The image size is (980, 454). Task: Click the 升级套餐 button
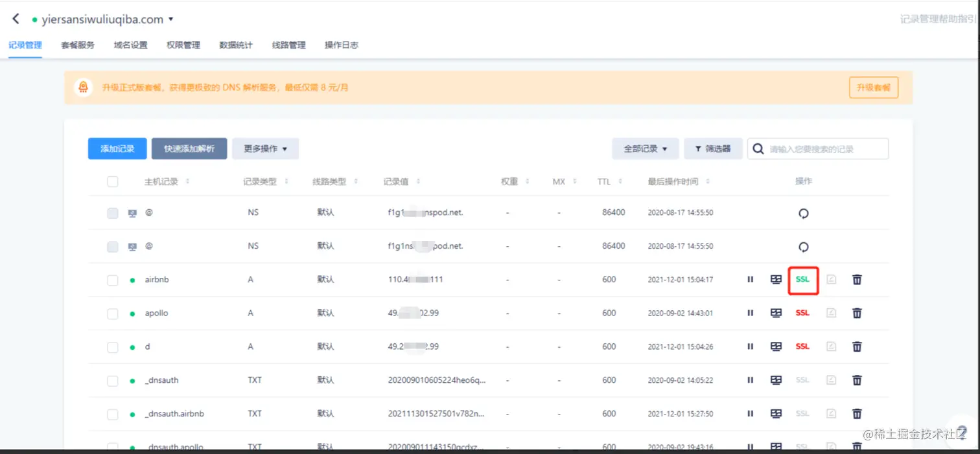[874, 87]
